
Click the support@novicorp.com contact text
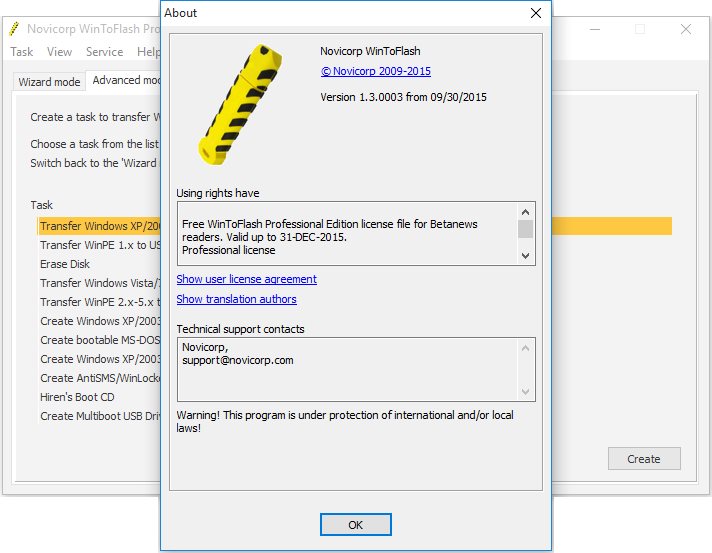click(237, 360)
